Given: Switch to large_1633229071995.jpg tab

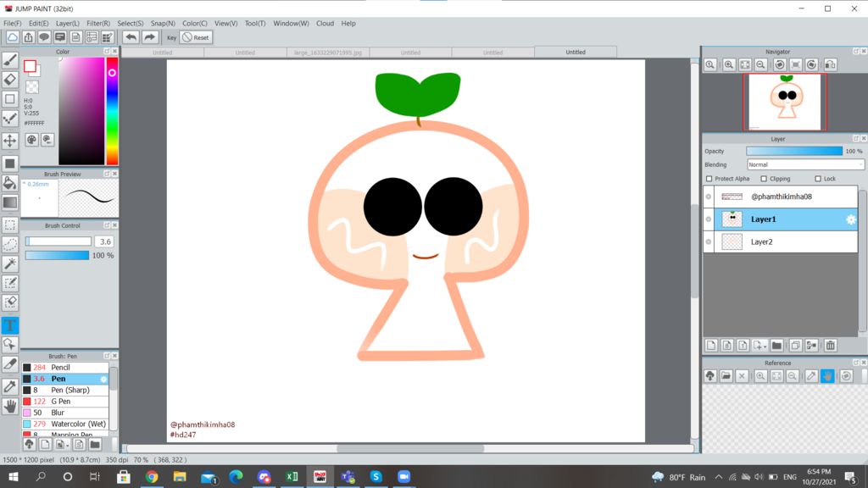Looking at the screenshot, I should [328, 53].
